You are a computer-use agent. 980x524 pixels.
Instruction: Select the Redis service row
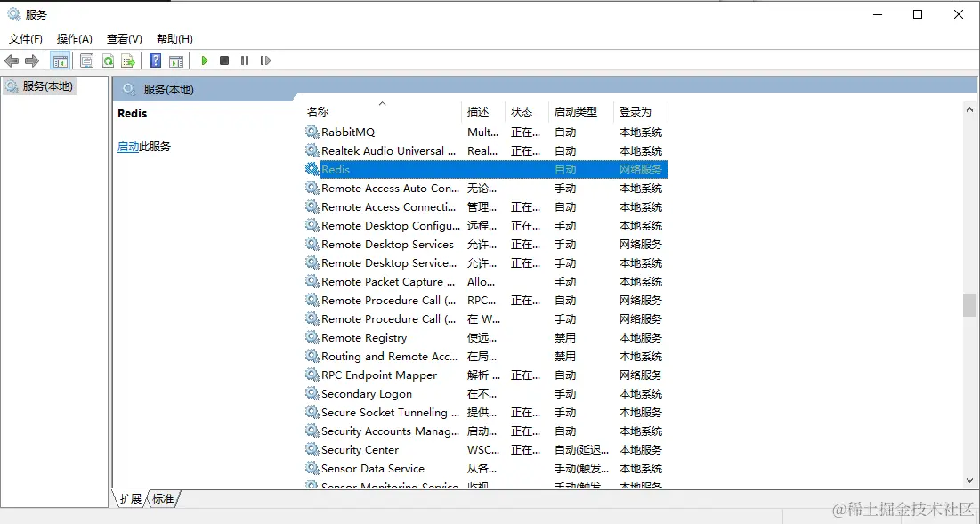486,169
